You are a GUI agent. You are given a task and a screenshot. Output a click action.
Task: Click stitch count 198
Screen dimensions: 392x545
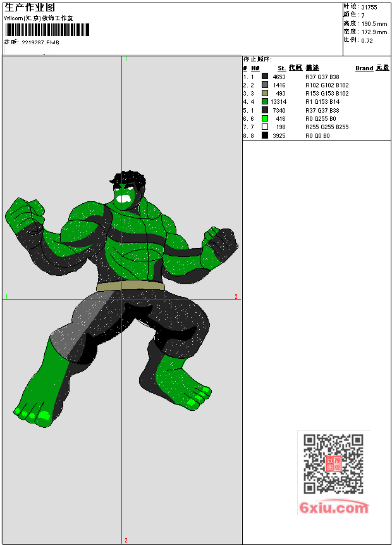[281, 127]
